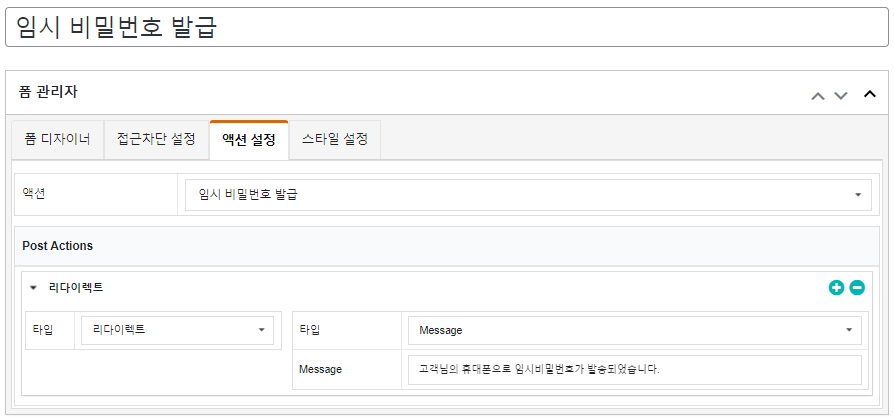This screenshot has width=894, height=420.
Task: Click the Post Actions section header
Action: pyautogui.click(x=58, y=246)
